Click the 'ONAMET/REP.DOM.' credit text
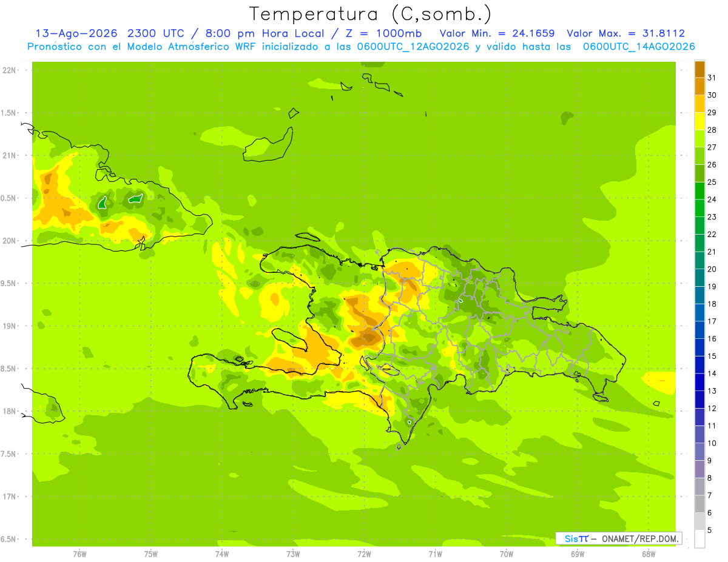 click(x=639, y=538)
